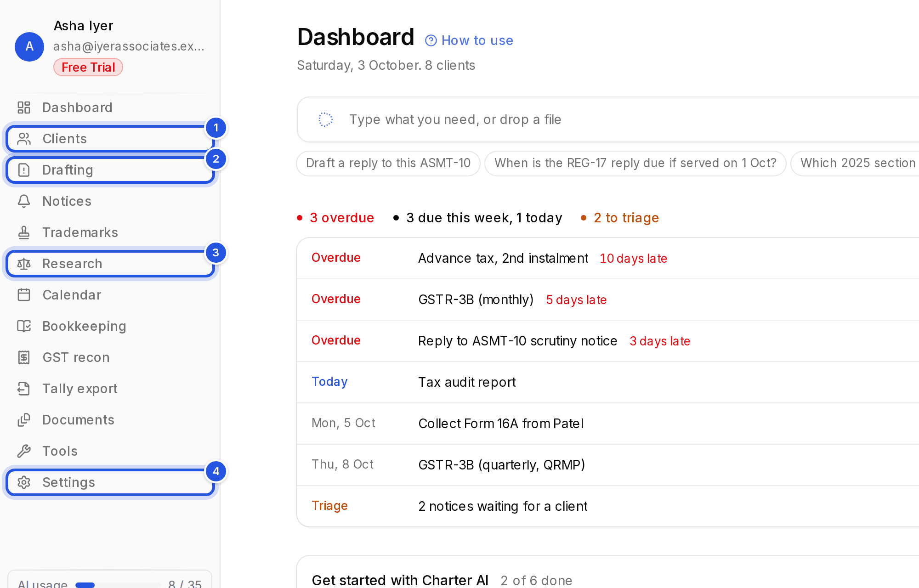Click the AI usage progress bar

tap(118, 585)
